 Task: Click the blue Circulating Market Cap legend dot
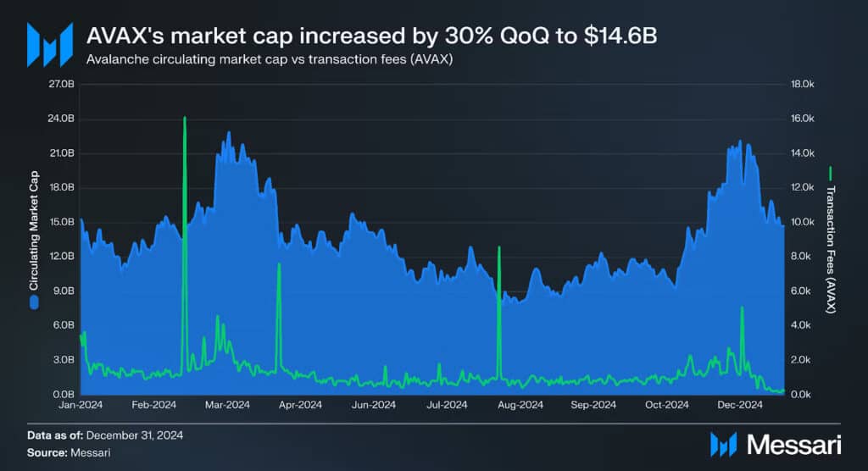[34, 302]
